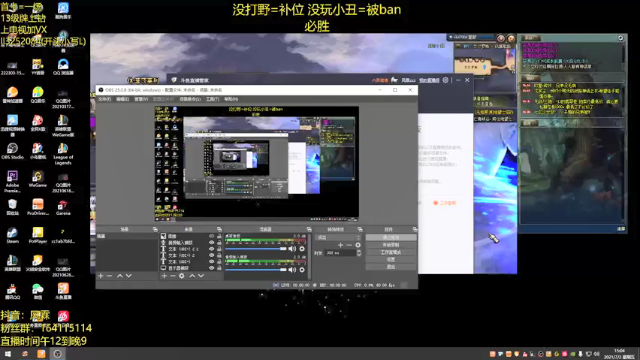
Task: Adjust the desktop audio volume slider
Action: 256,249
